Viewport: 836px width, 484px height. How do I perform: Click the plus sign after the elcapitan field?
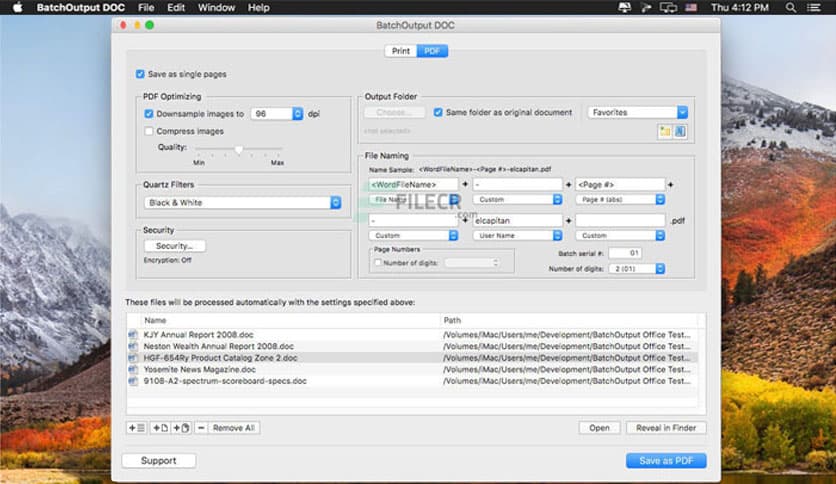tap(568, 220)
